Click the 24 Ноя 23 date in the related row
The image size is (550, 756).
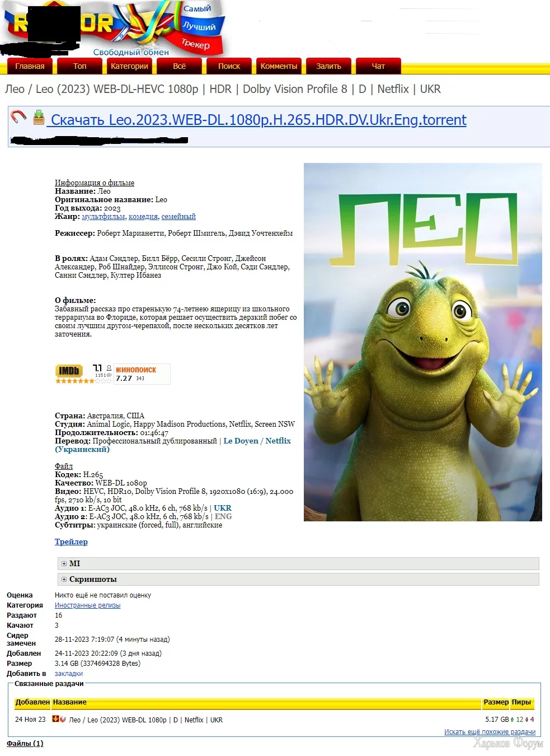tap(30, 720)
